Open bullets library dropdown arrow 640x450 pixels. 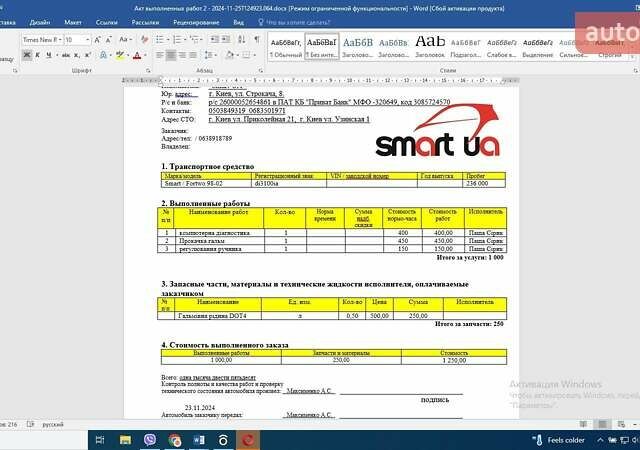(x=168, y=40)
